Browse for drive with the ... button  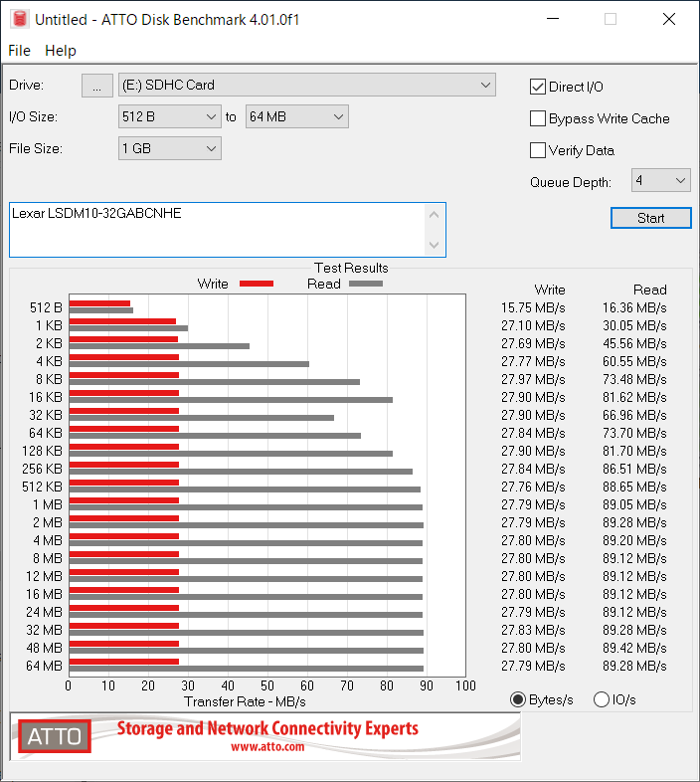[96, 86]
